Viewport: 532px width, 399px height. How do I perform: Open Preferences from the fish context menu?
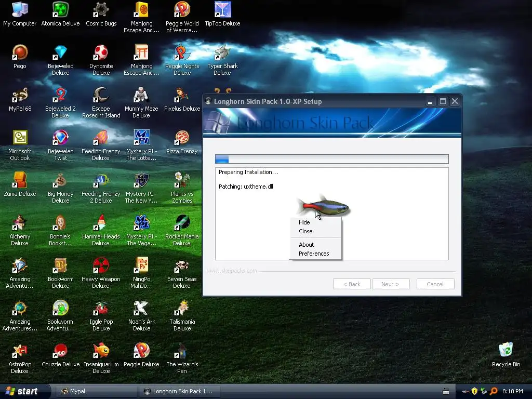pos(315,254)
